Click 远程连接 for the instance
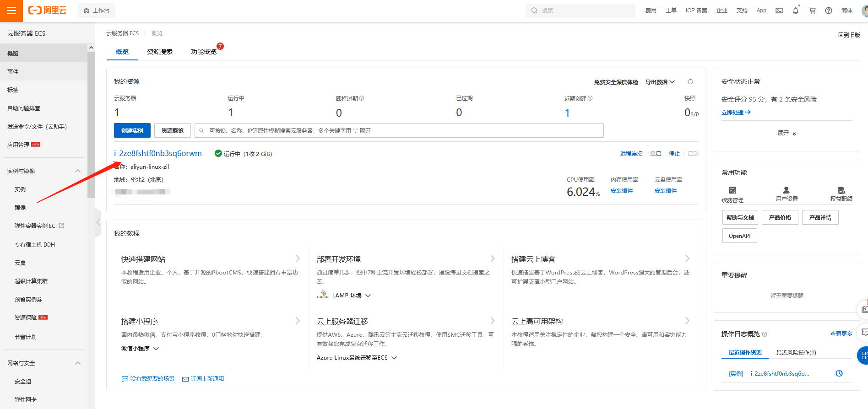868x409 pixels. click(631, 153)
